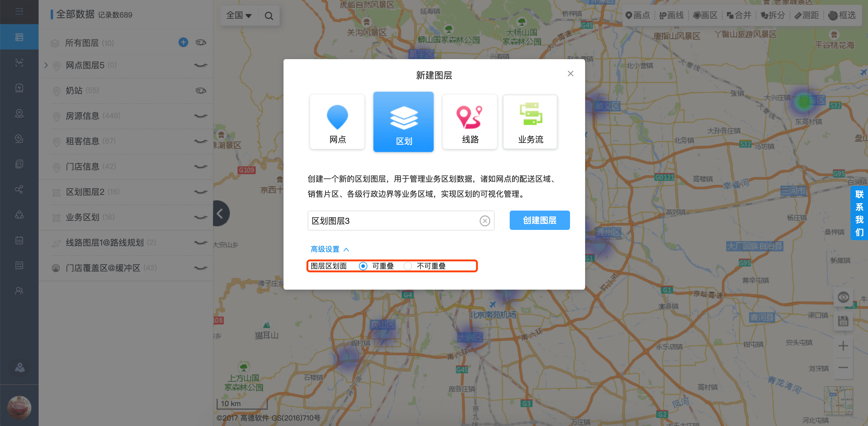Collapse the left layer panel arrow

tap(221, 213)
